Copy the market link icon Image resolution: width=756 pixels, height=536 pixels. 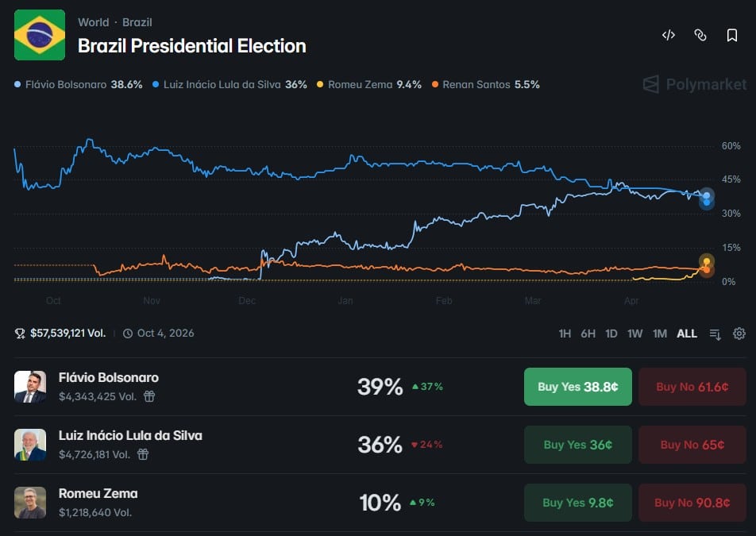coord(700,35)
